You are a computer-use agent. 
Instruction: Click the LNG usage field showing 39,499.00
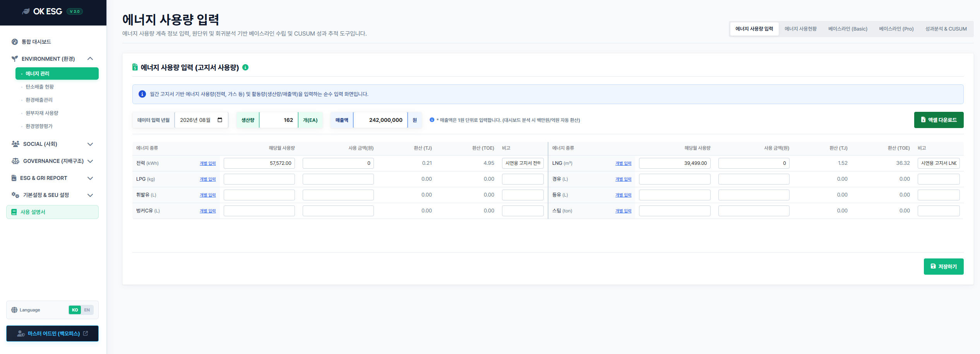point(675,163)
